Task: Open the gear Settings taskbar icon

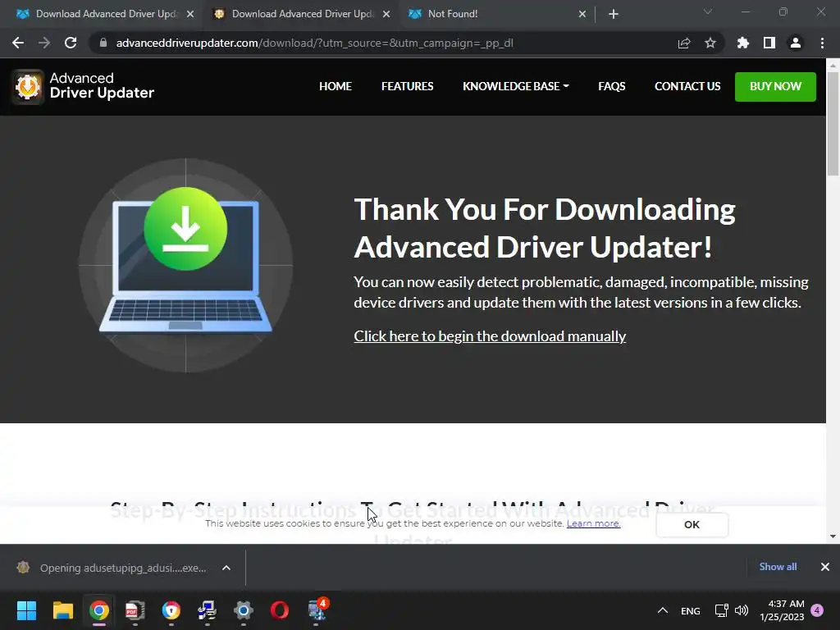Action: coord(243,610)
